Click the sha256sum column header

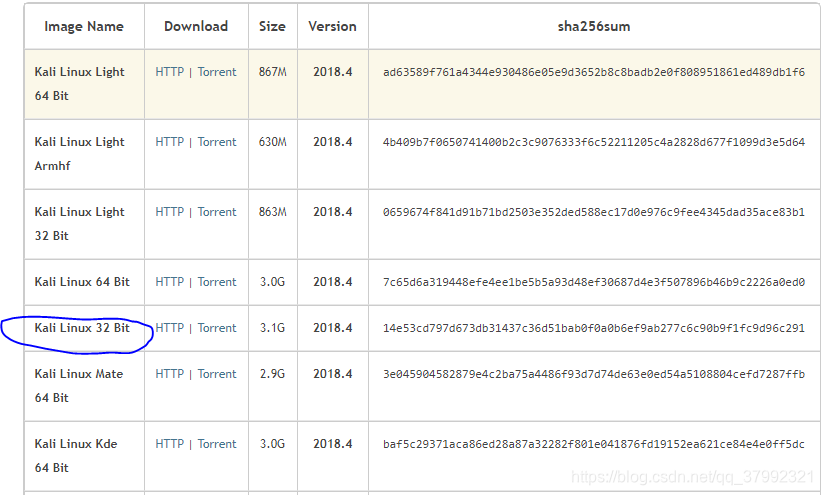pos(594,26)
